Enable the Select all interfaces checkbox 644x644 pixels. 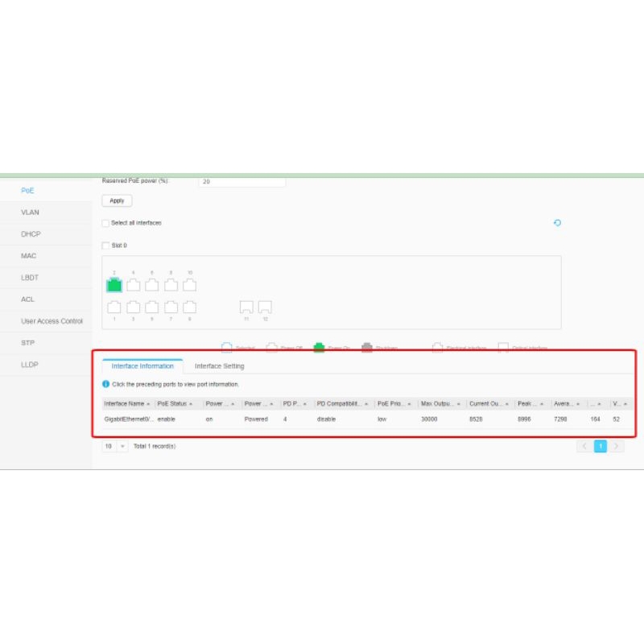point(105,223)
